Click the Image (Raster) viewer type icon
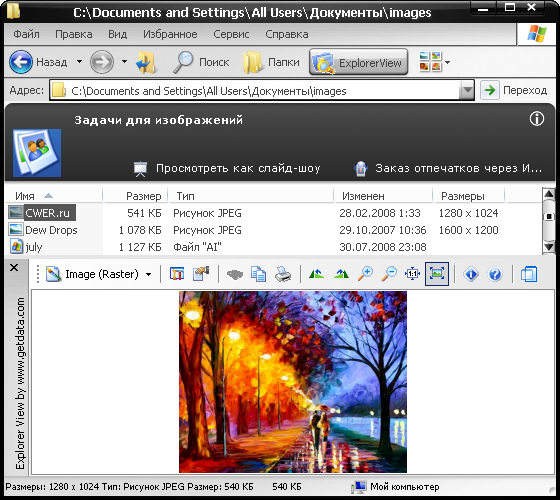 (53, 274)
